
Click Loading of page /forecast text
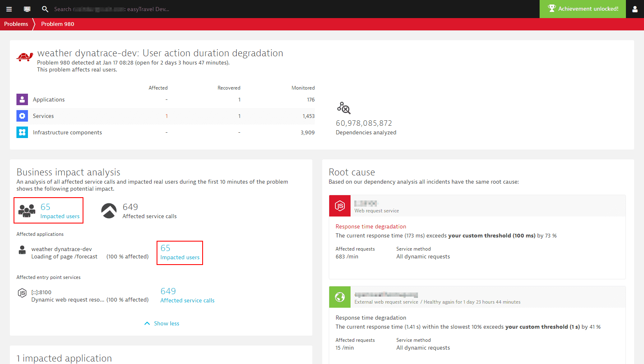pos(65,256)
